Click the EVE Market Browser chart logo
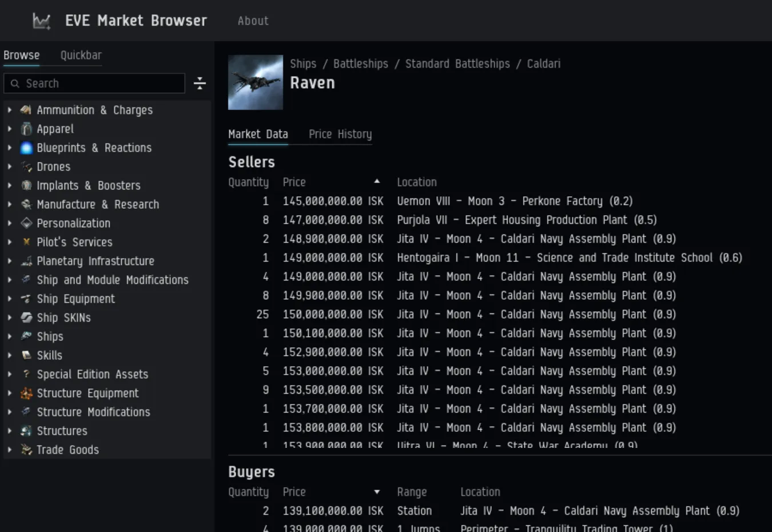Image resolution: width=772 pixels, height=532 pixels. pyautogui.click(x=41, y=21)
